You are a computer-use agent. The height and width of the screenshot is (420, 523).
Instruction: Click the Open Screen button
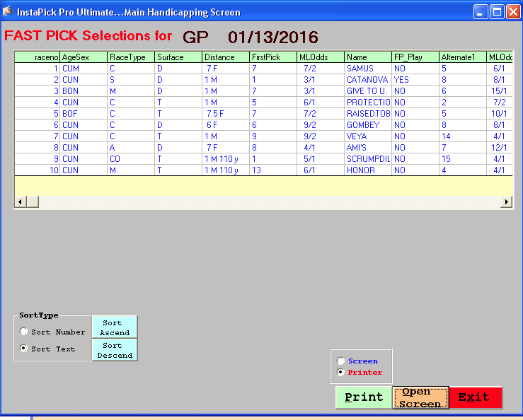[420, 397]
